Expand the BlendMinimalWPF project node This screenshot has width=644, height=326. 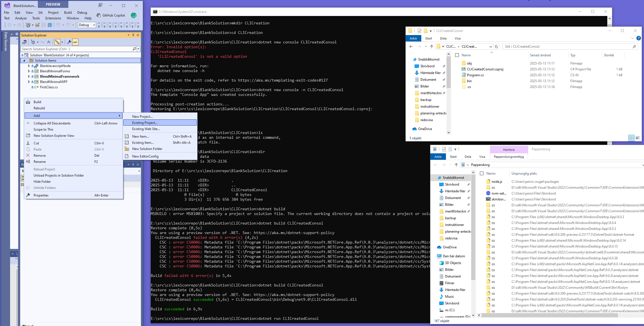click(x=29, y=82)
